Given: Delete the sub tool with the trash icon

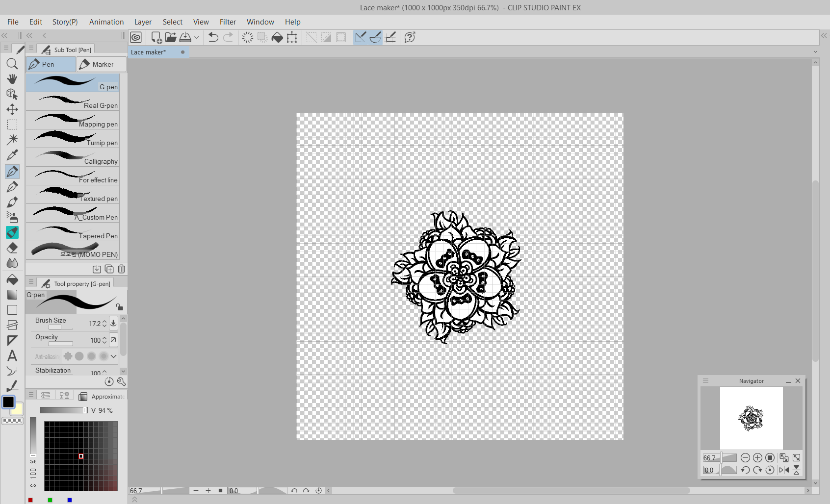Looking at the screenshot, I should (x=121, y=269).
